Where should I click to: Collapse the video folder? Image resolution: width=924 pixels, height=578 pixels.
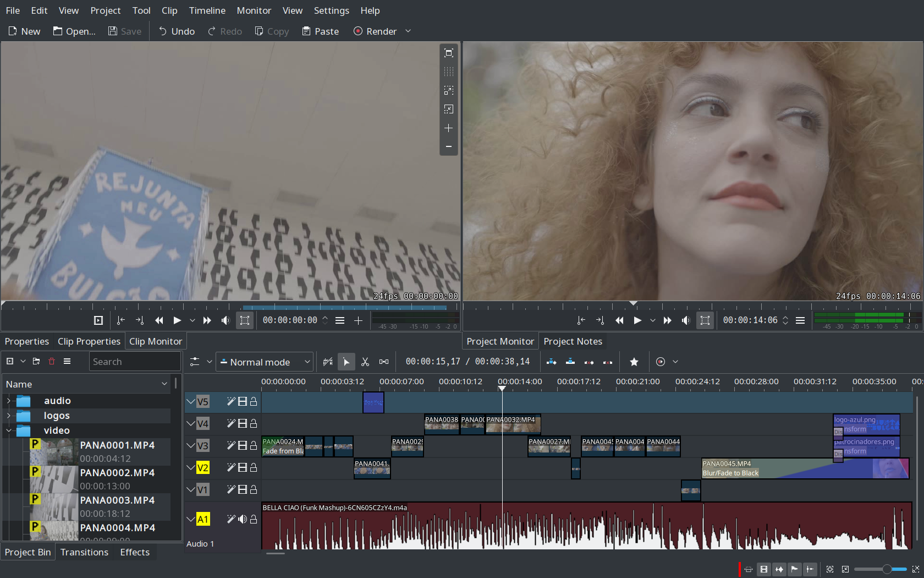(x=8, y=430)
